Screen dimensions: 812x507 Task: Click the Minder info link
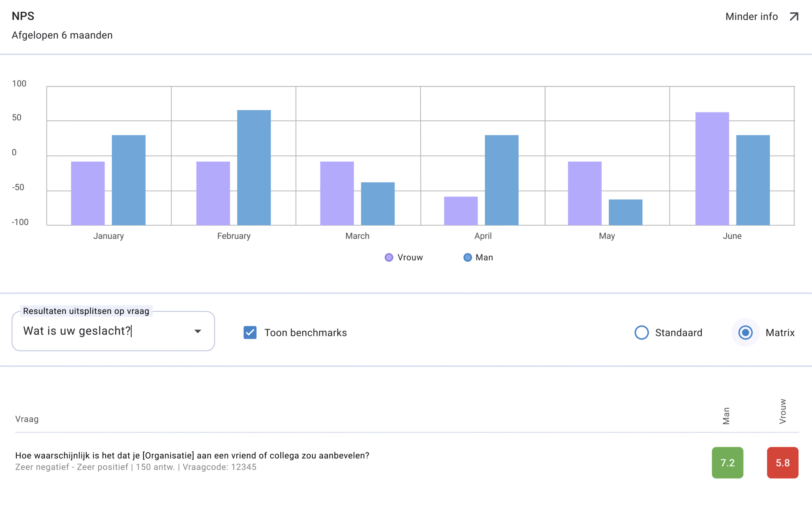[x=751, y=16]
